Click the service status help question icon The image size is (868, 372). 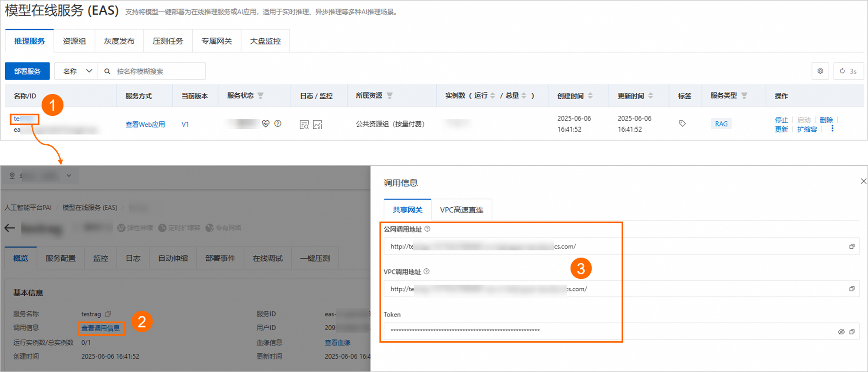(x=278, y=124)
